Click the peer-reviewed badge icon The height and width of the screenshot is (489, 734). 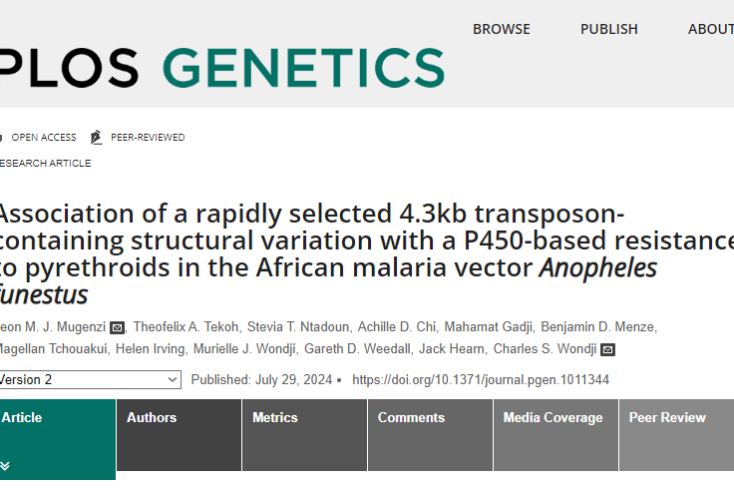click(x=96, y=138)
